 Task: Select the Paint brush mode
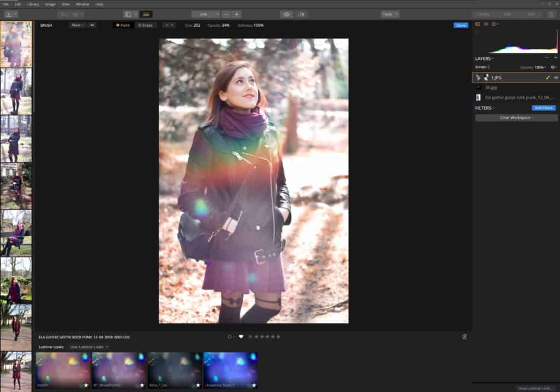point(122,25)
